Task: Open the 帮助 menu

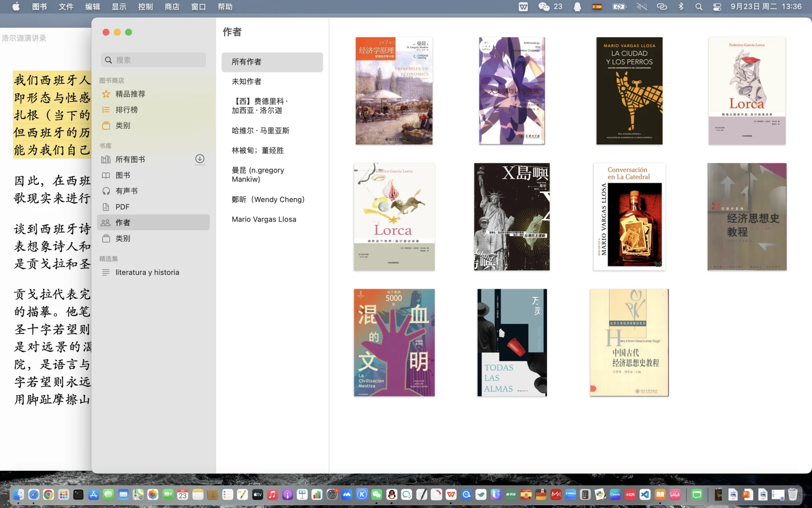Action: click(x=225, y=7)
